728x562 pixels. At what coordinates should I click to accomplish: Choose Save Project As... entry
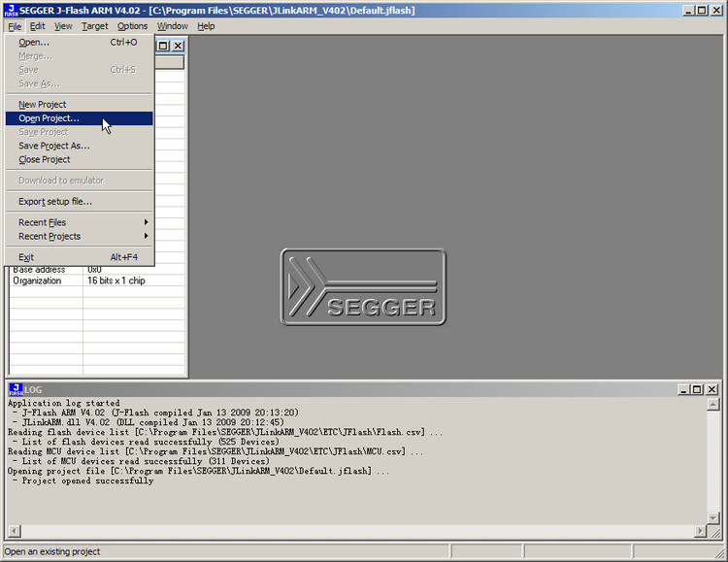coord(79,146)
